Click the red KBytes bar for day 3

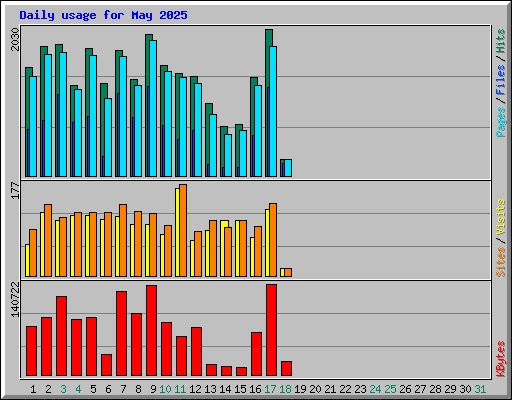(x=61, y=336)
